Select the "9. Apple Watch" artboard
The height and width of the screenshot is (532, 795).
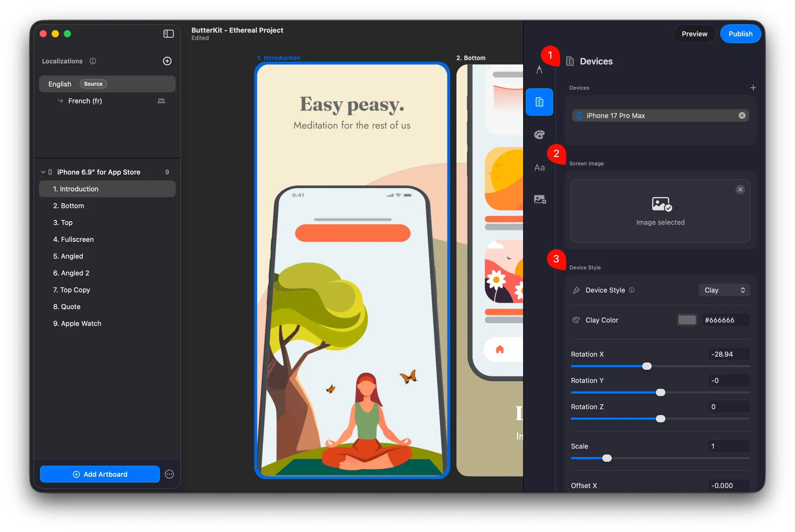(x=77, y=323)
